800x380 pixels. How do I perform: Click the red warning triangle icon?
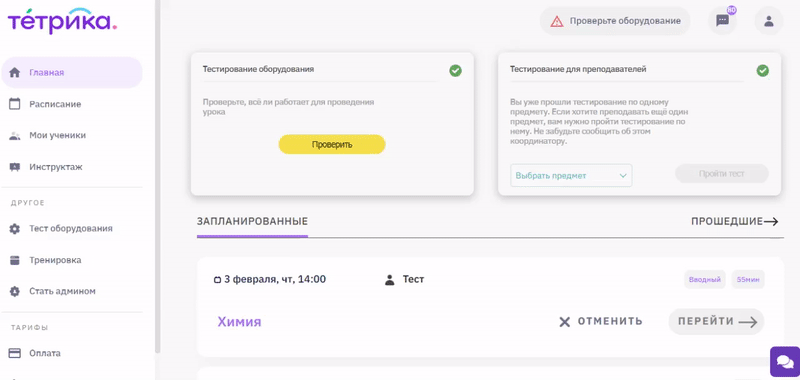coord(557,21)
